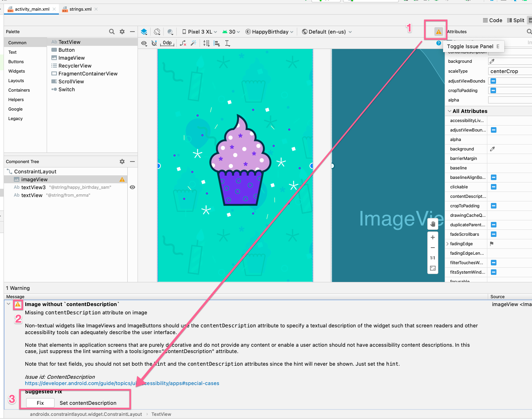
Task: Open the Pack alignment icon
Action: pyautogui.click(x=206, y=43)
